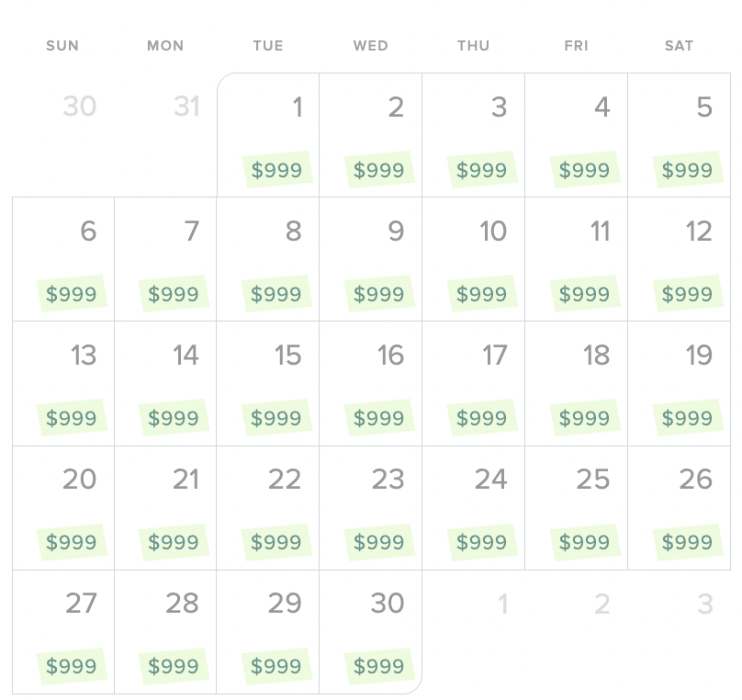The image size is (742, 700).
Task: Select the greyed-out 31 from previous month
Action: (x=187, y=106)
